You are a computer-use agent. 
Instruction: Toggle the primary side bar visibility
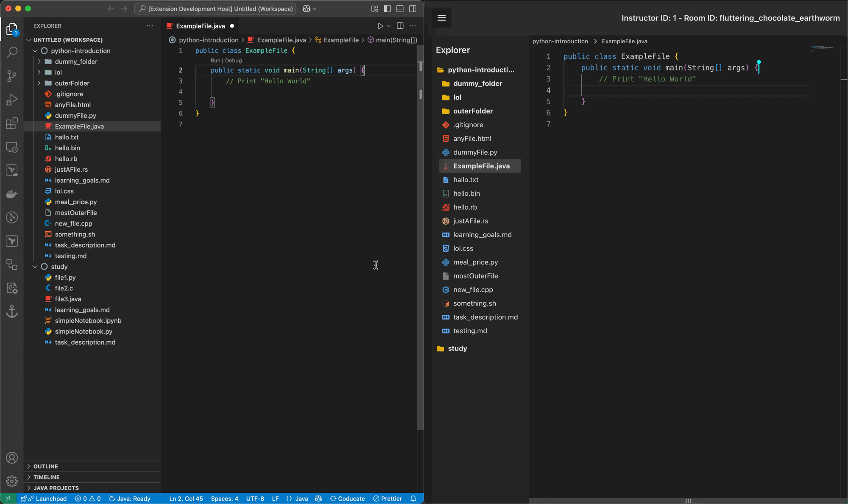[387, 9]
